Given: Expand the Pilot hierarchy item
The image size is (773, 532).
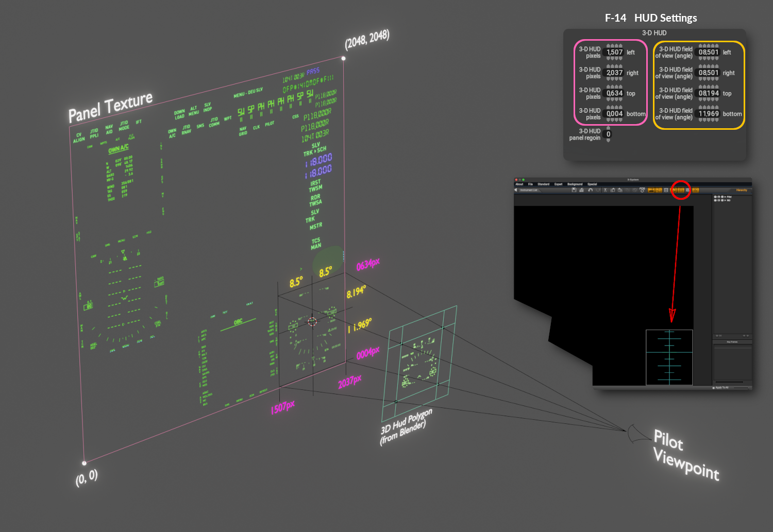Looking at the screenshot, I should coord(725,197).
